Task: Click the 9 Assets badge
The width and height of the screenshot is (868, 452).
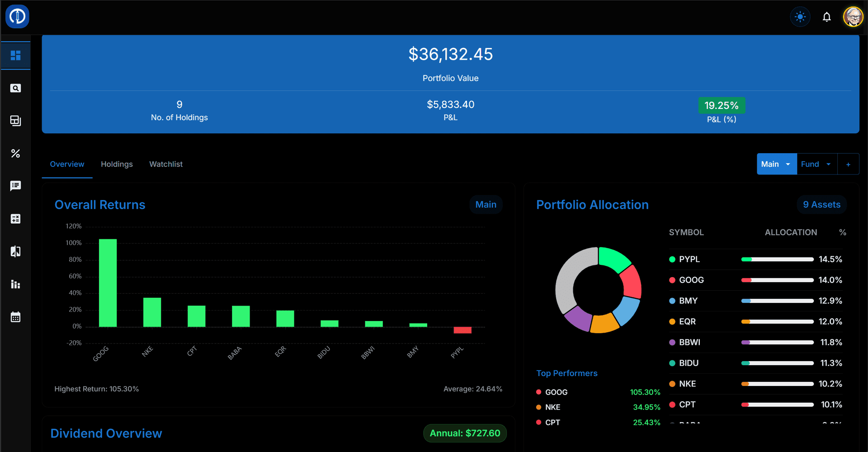Action: 821,204
